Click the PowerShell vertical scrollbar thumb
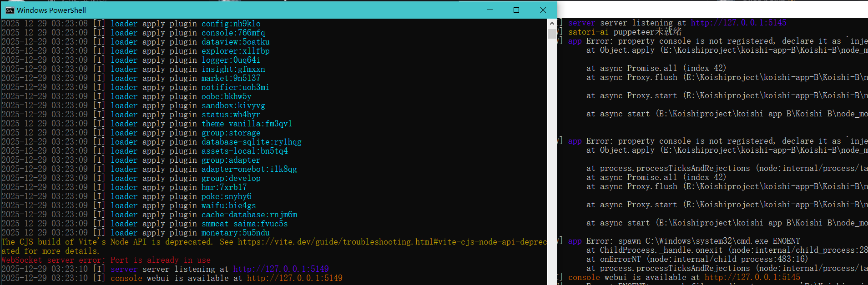Image resolution: width=868 pixels, height=285 pixels. [x=552, y=34]
